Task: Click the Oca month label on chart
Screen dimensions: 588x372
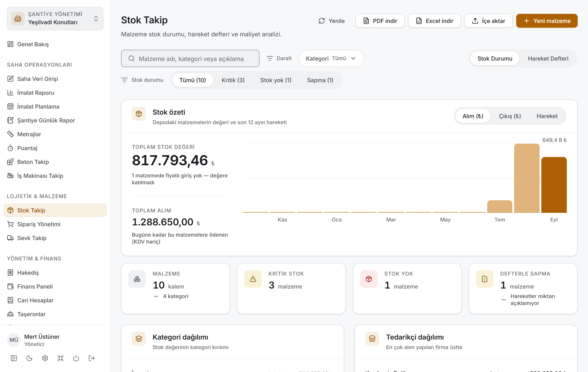Action: (x=337, y=220)
